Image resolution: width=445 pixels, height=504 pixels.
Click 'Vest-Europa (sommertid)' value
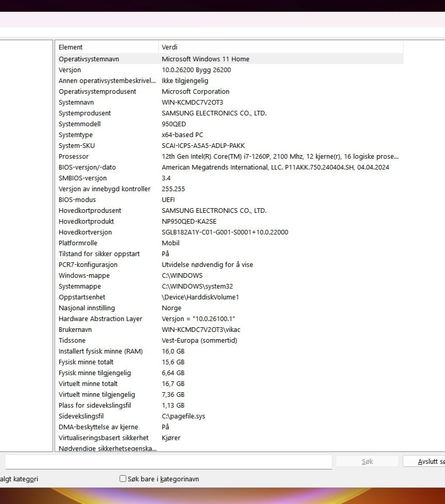(200, 341)
